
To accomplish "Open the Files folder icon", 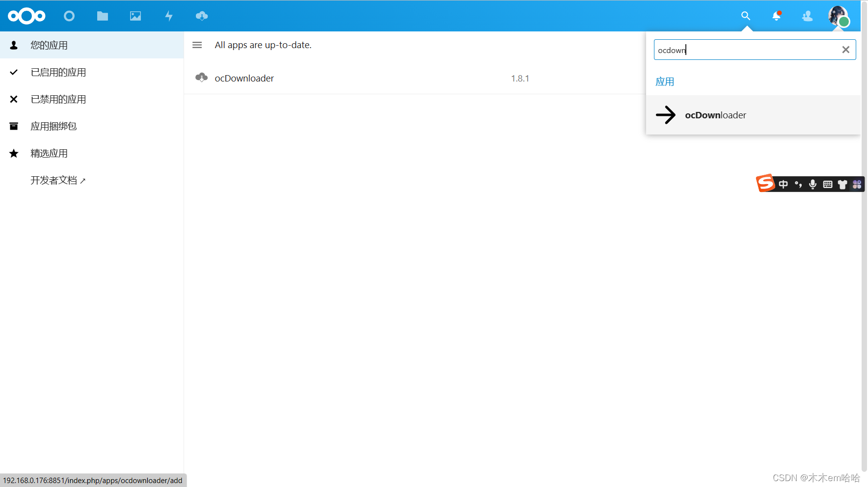I will pos(102,16).
